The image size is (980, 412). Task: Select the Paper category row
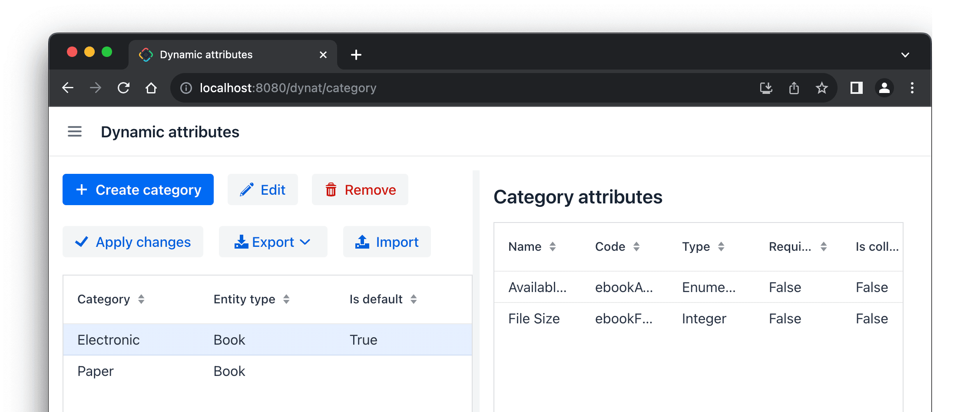coord(267,371)
